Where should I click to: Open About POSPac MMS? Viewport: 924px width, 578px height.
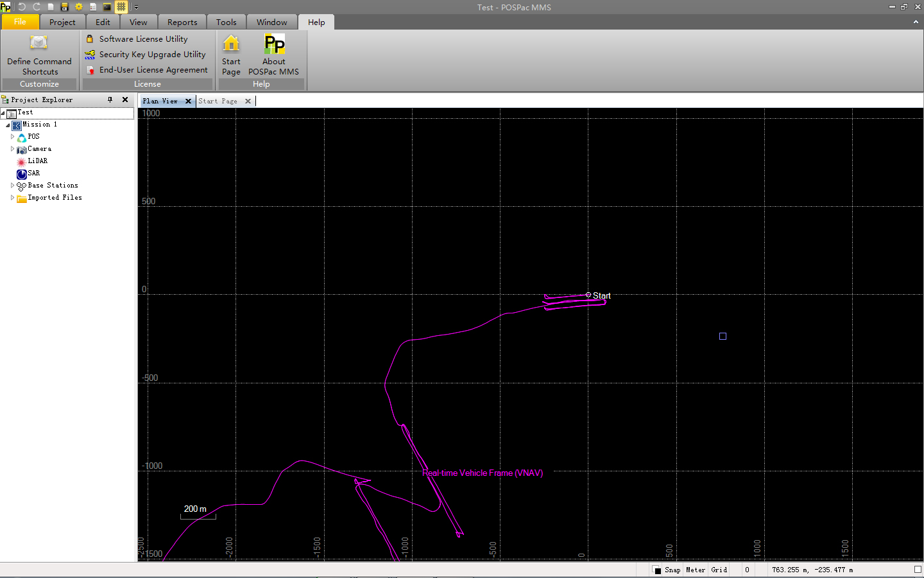click(274, 55)
